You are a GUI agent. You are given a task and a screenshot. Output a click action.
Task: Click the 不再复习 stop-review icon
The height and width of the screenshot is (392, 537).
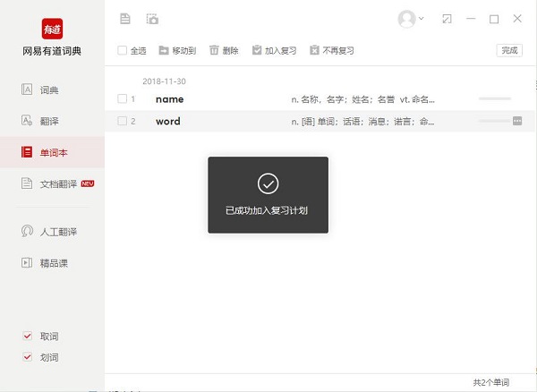tap(314, 51)
